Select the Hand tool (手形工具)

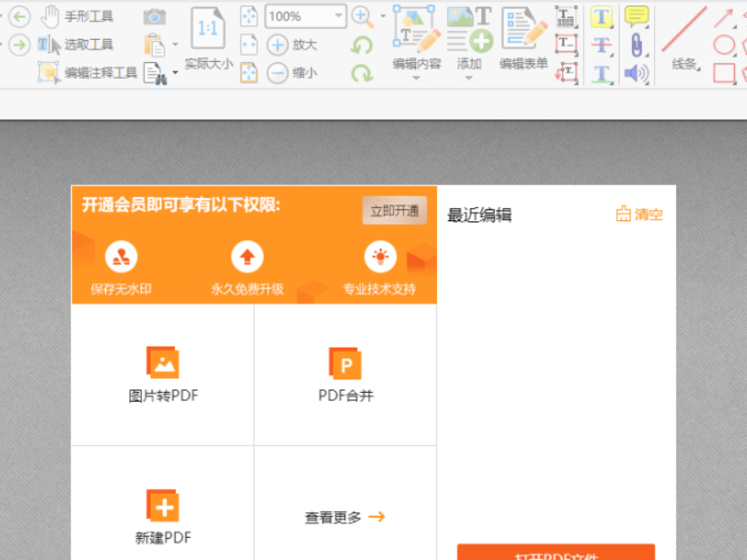point(77,17)
